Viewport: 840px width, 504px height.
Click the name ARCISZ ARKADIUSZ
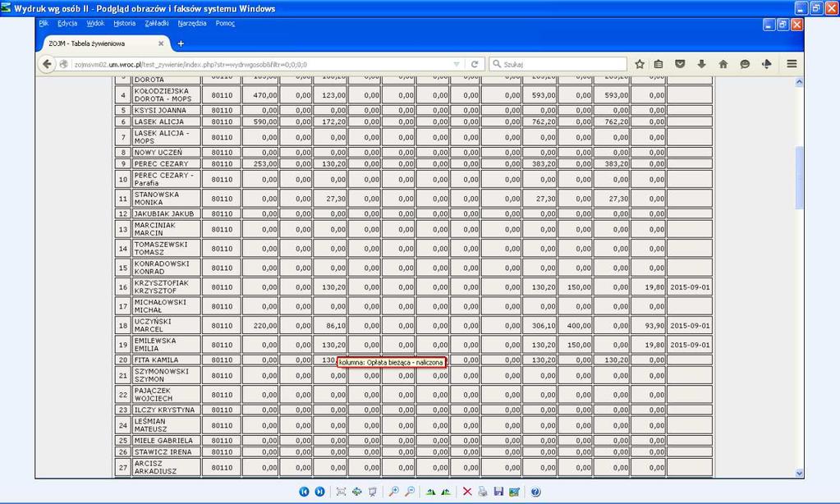(155, 468)
